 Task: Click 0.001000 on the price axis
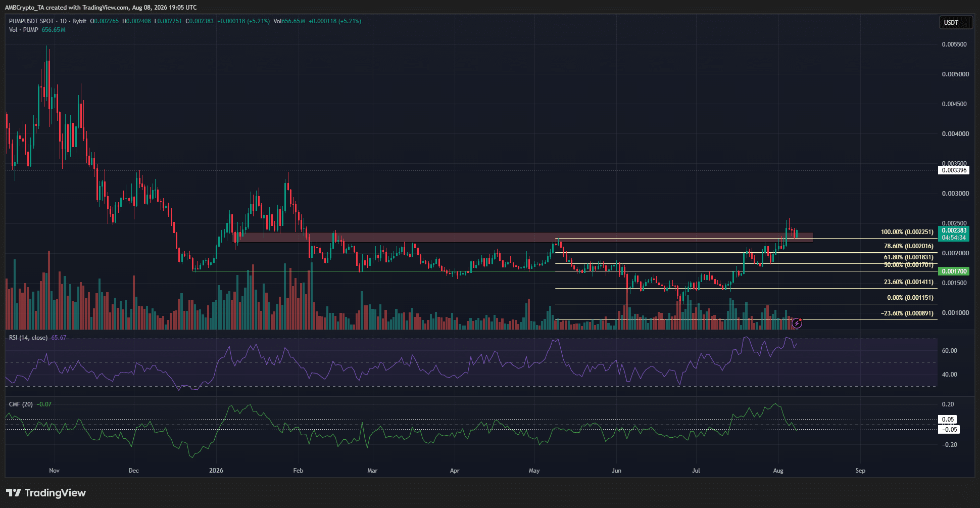click(x=955, y=313)
